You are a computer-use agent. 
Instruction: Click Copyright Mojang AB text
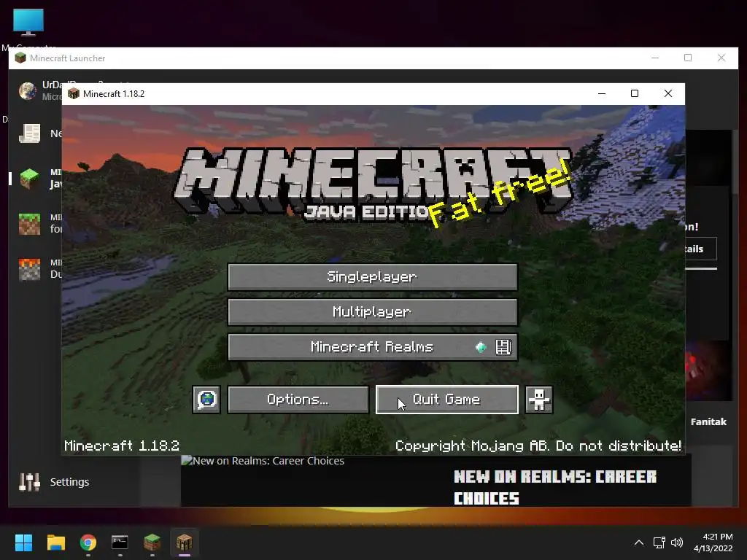[538, 446]
